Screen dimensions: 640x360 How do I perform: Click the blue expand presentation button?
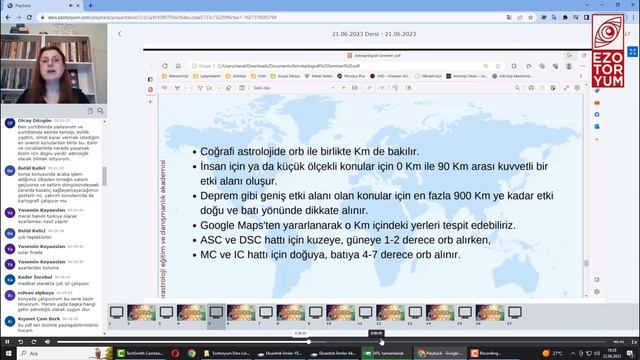click(x=633, y=52)
